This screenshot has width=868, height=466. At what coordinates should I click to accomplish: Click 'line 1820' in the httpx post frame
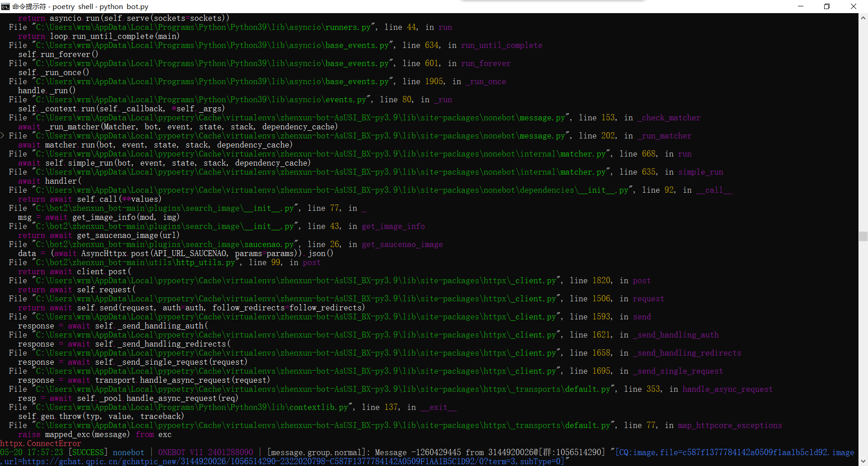590,281
